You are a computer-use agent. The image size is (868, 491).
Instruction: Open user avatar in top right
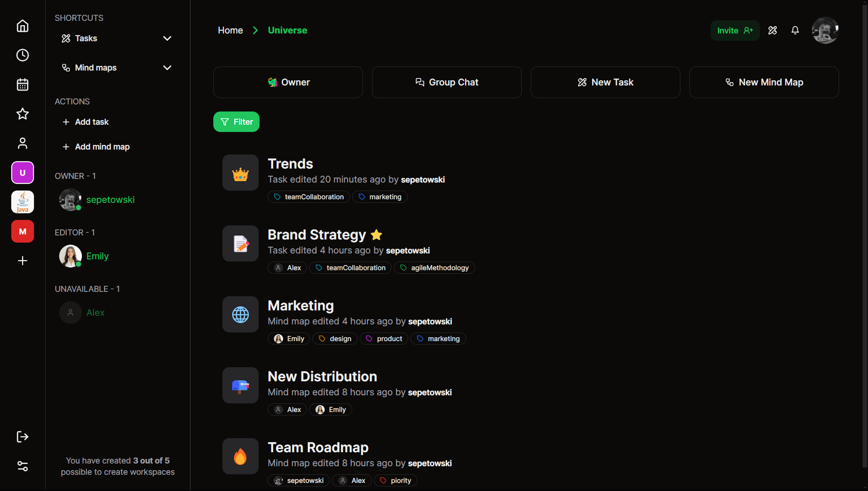point(825,30)
